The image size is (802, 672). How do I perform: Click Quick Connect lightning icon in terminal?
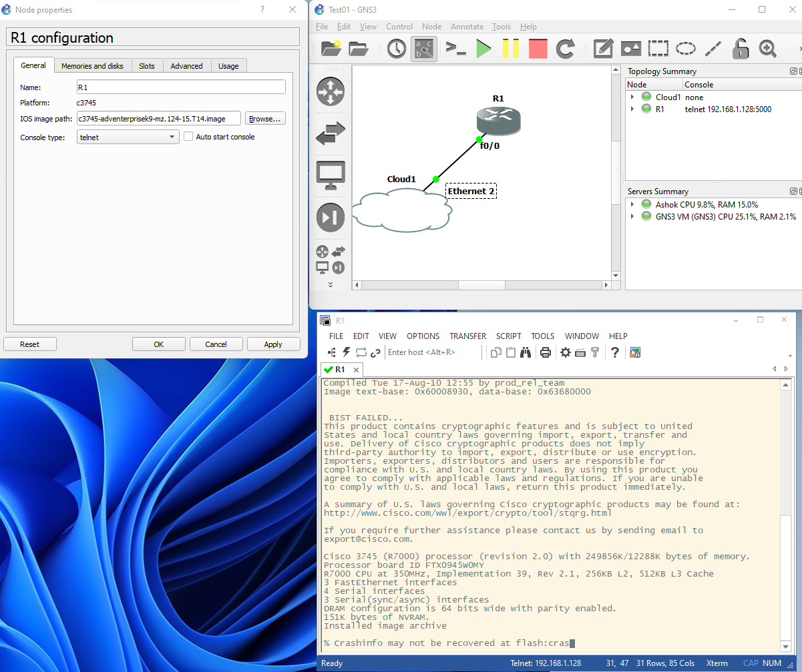coord(347,352)
